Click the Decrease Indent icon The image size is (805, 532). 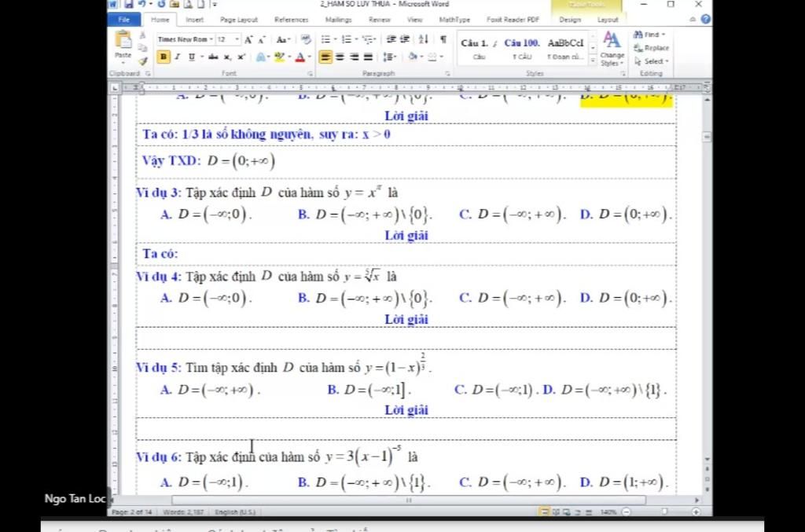[x=391, y=39]
